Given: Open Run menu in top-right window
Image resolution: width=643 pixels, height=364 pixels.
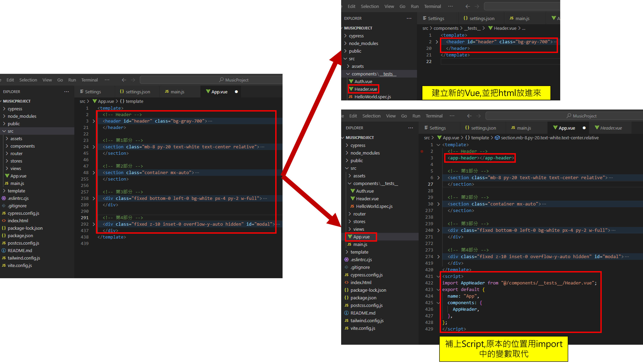Looking at the screenshot, I should point(414,6).
